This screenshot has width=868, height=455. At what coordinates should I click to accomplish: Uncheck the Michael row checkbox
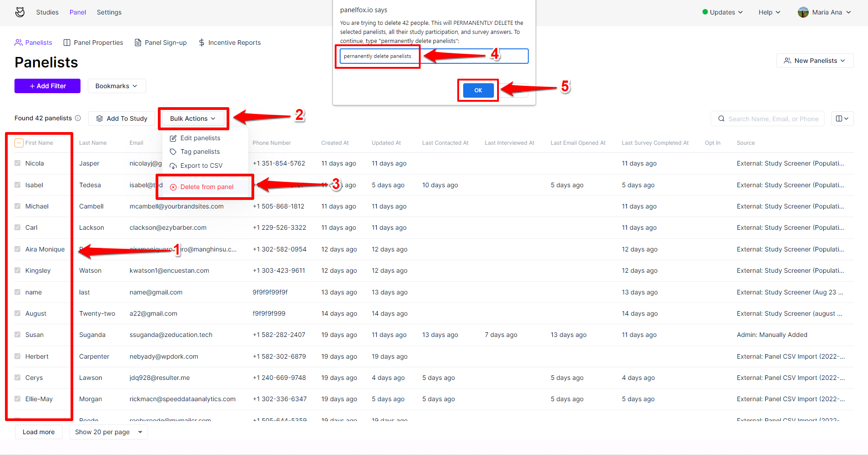click(18, 206)
